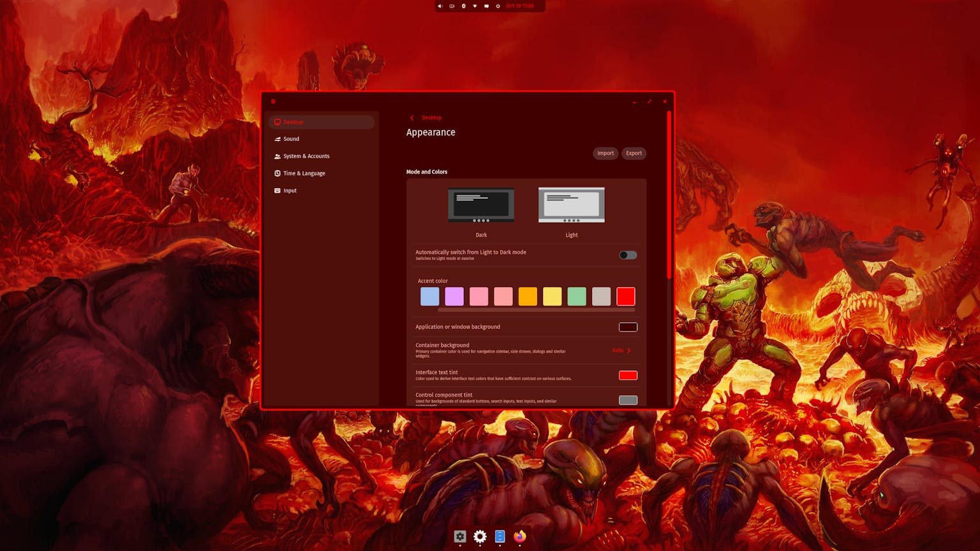Image resolution: width=980 pixels, height=551 pixels.
Task: Pick the orange accent color swatch
Action: click(528, 297)
